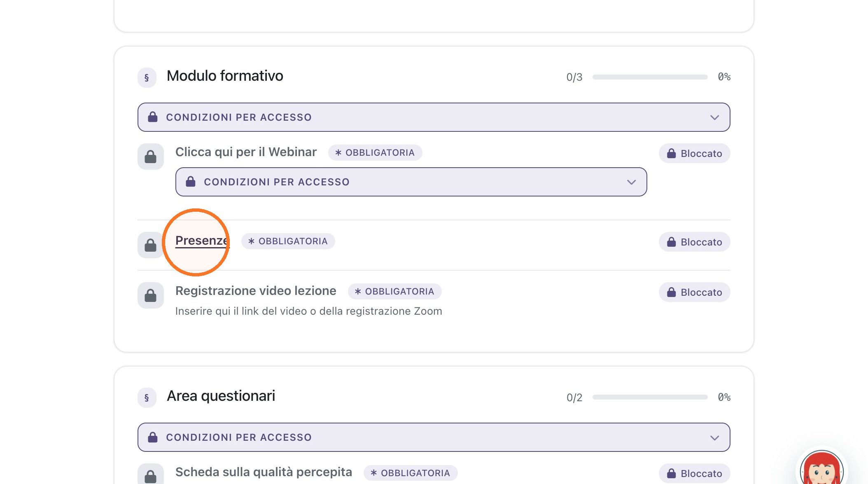Open Clicca qui per il Webinar activity

click(x=246, y=152)
